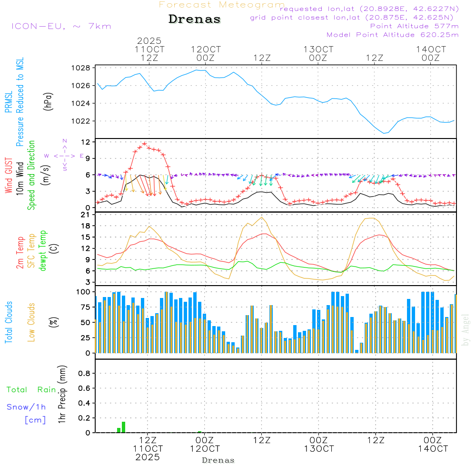Select the grid point closest coordinates text

(355, 18)
